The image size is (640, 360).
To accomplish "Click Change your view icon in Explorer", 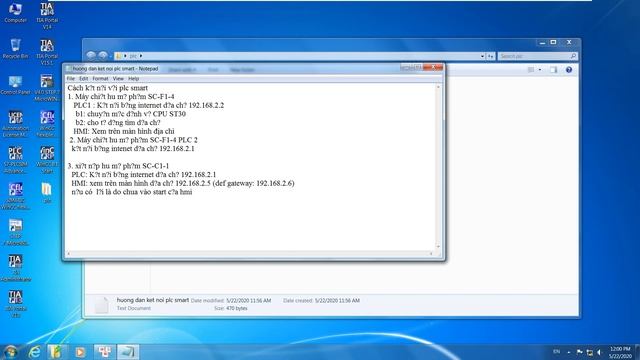I will 531,70.
